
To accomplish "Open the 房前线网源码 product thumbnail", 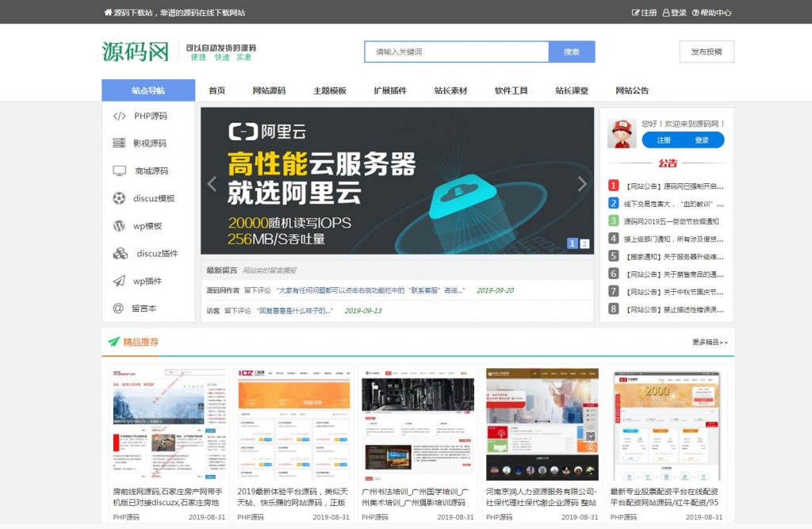I will [x=170, y=424].
